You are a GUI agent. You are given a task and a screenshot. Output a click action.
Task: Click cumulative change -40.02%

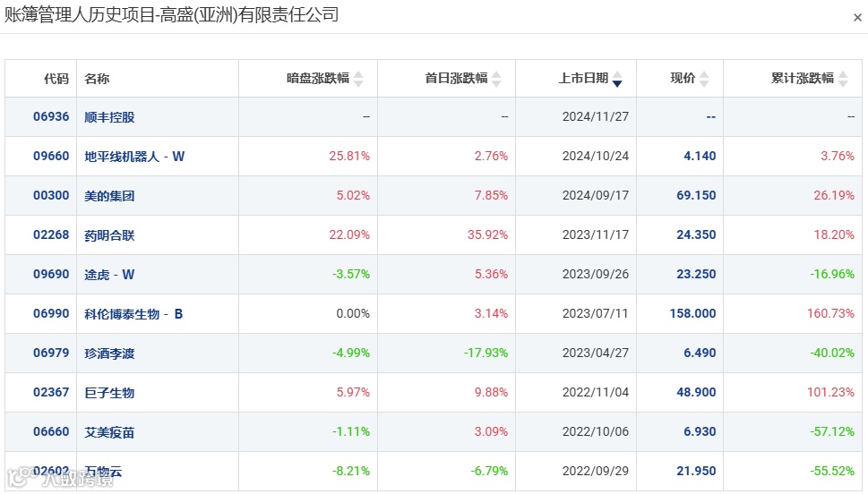tap(832, 353)
